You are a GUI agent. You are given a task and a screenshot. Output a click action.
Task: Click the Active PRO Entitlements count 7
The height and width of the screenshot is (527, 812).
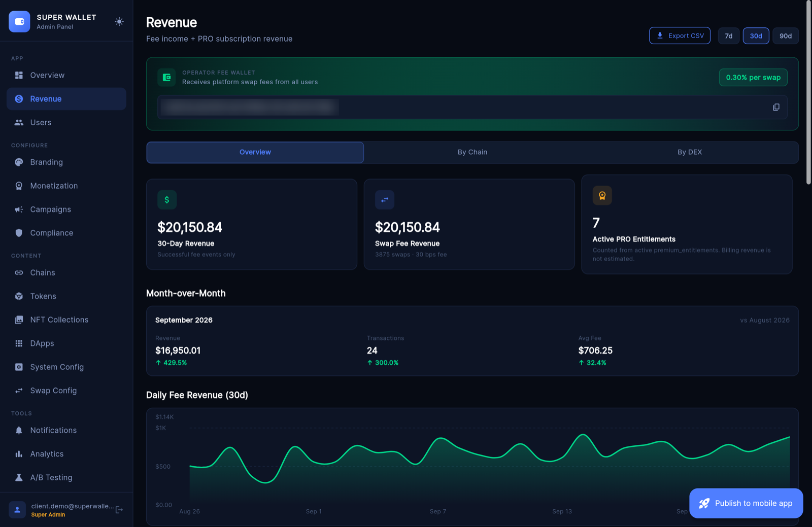click(x=596, y=223)
